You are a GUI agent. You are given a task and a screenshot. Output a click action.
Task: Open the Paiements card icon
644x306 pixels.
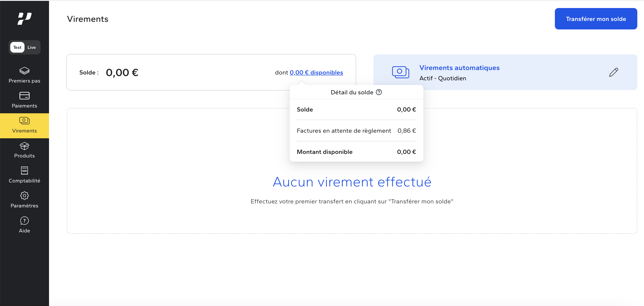click(25, 96)
